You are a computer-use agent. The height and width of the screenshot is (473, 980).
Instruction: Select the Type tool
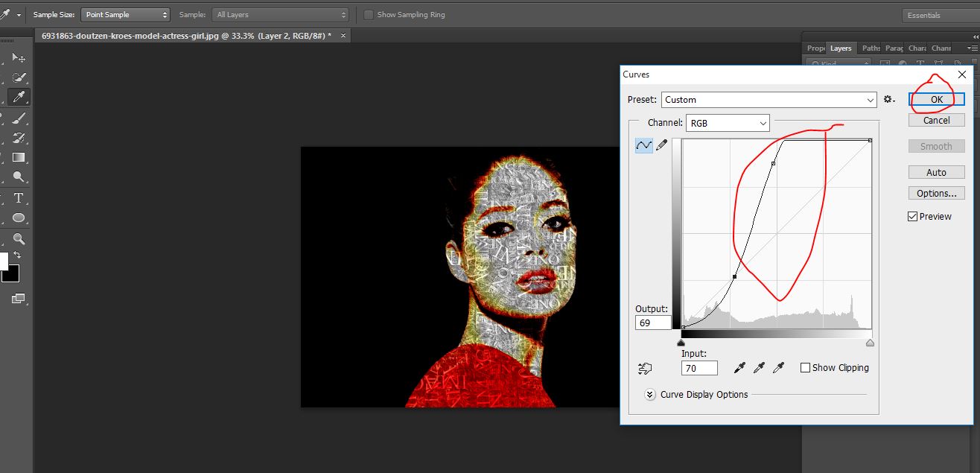click(x=19, y=198)
